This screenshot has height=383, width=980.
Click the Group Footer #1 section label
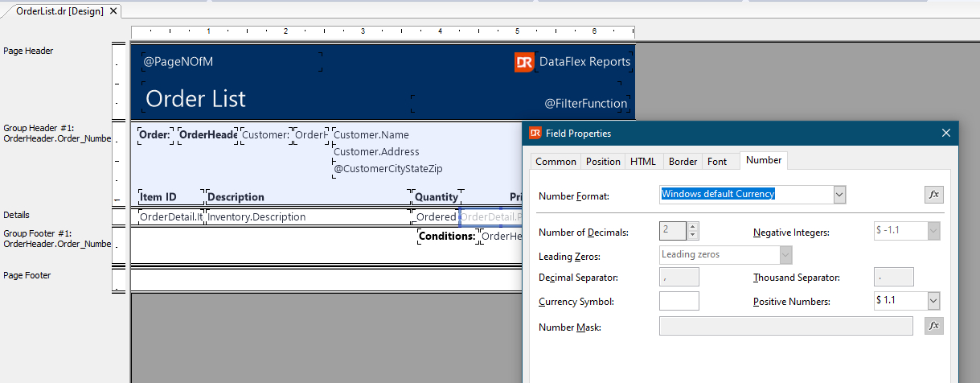(56, 239)
